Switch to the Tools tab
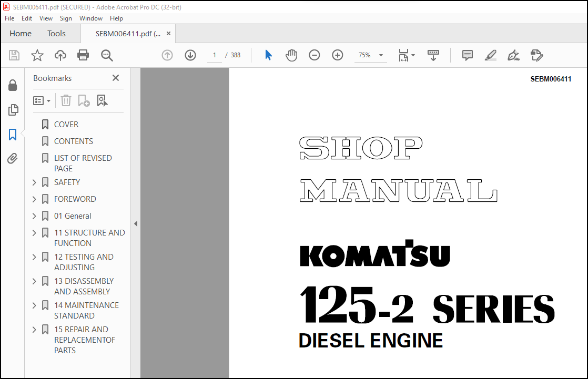This screenshot has height=379, width=588. [56, 33]
